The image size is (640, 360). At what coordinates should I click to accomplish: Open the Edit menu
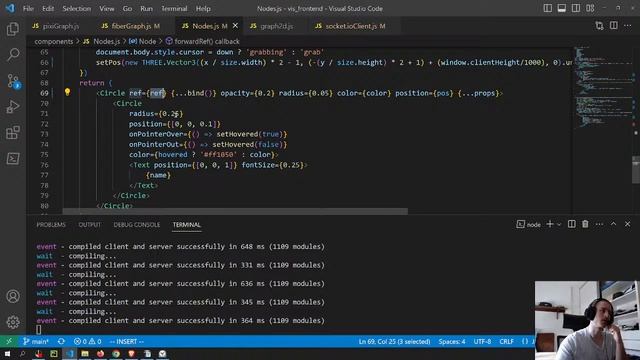click(48, 8)
